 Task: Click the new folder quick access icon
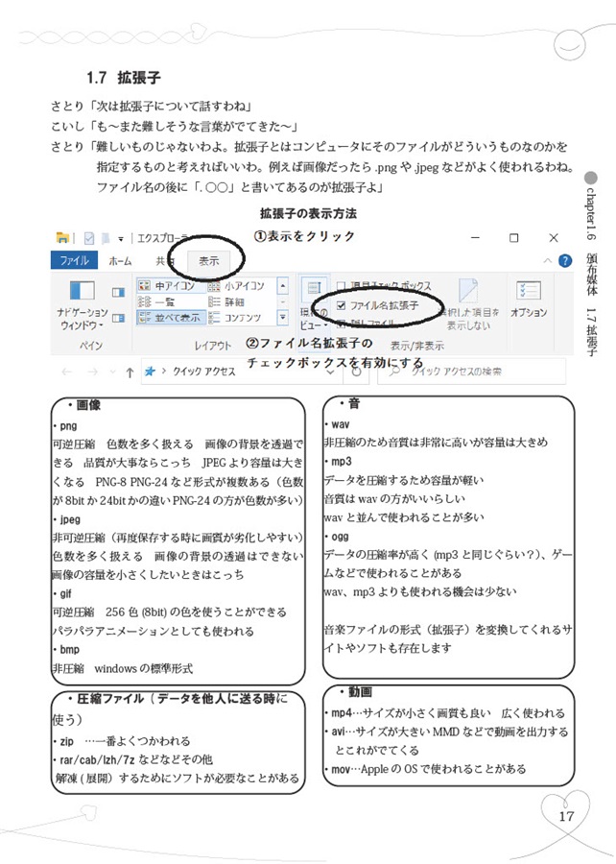(x=105, y=238)
